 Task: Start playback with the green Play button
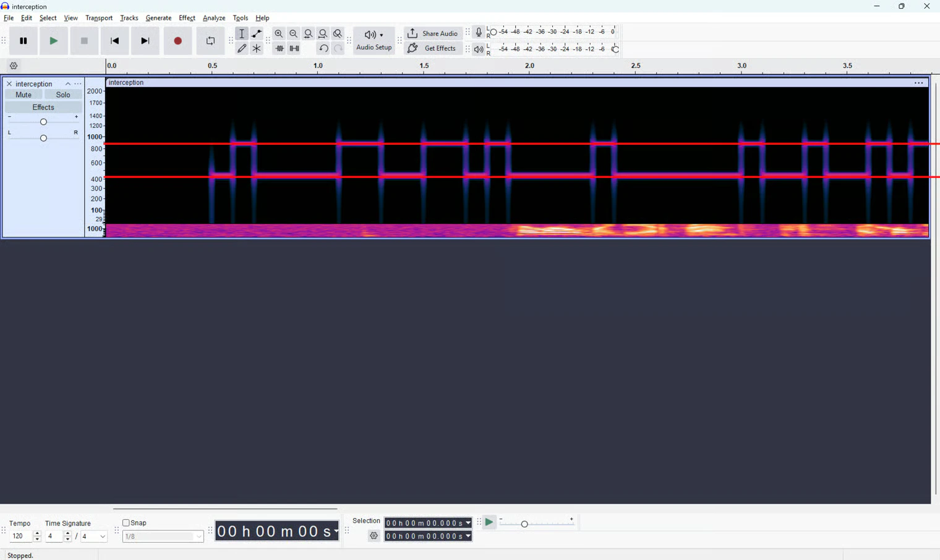click(x=54, y=41)
